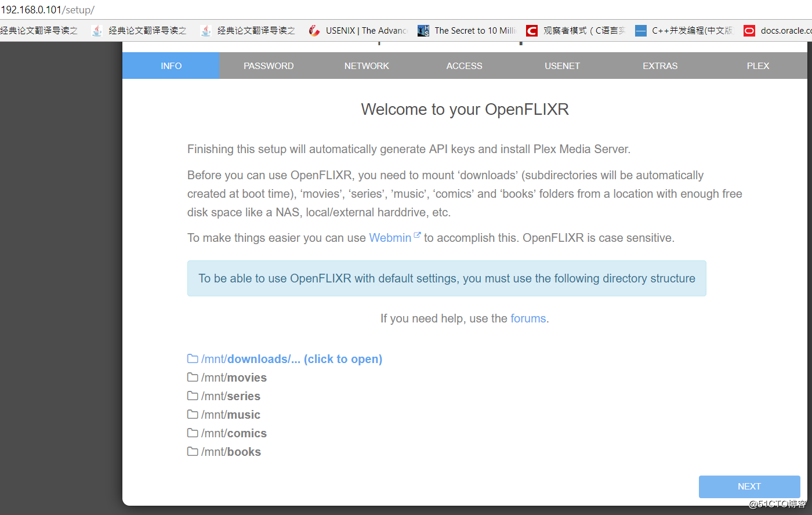Open the PASSWORD tab
Screen dimensions: 812x515
pos(269,66)
